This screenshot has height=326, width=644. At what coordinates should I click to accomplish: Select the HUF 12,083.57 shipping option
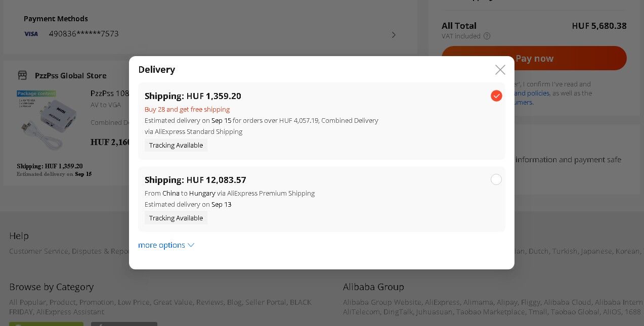coord(496,179)
